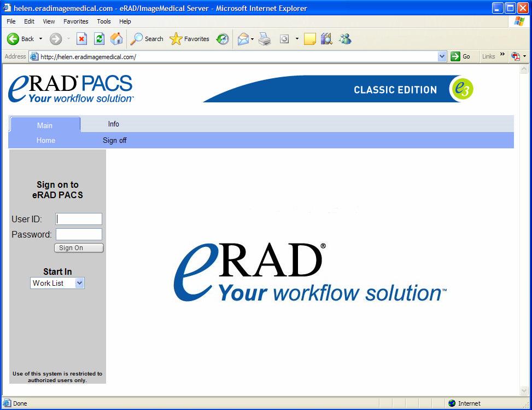Open the Edit menu

(29, 21)
